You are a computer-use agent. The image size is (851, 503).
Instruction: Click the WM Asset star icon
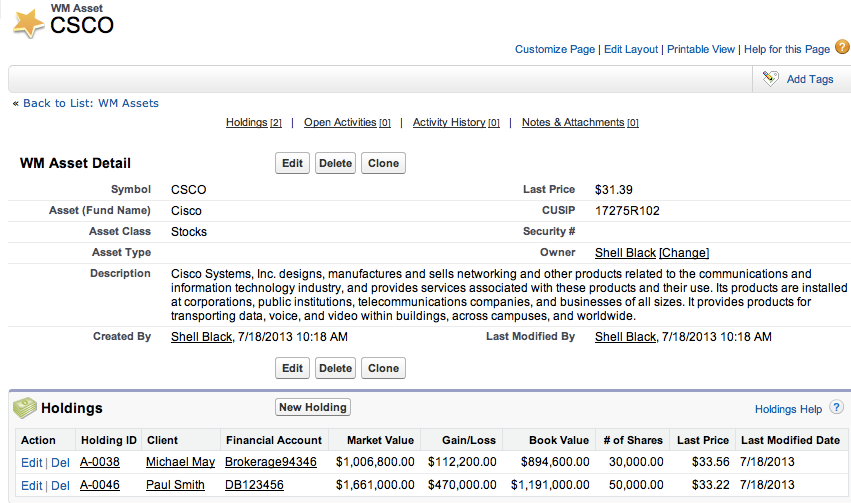29,23
